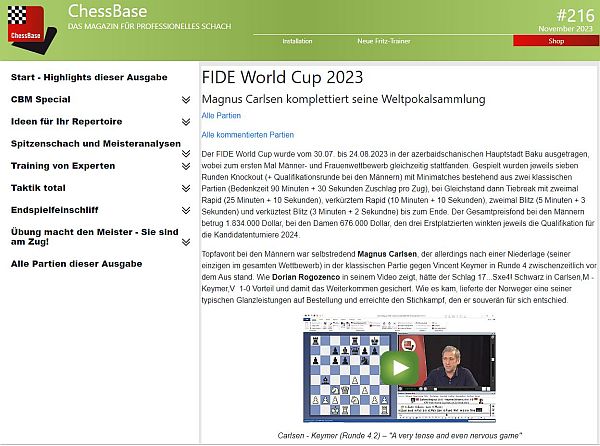Open the Alle Partien link
This screenshot has height=446, width=600.
(x=221, y=116)
